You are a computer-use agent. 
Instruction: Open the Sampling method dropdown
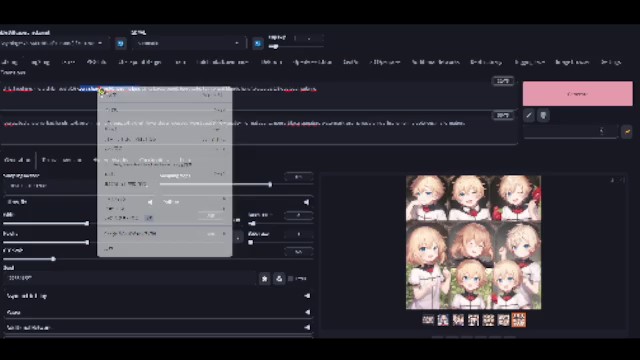tap(49, 186)
